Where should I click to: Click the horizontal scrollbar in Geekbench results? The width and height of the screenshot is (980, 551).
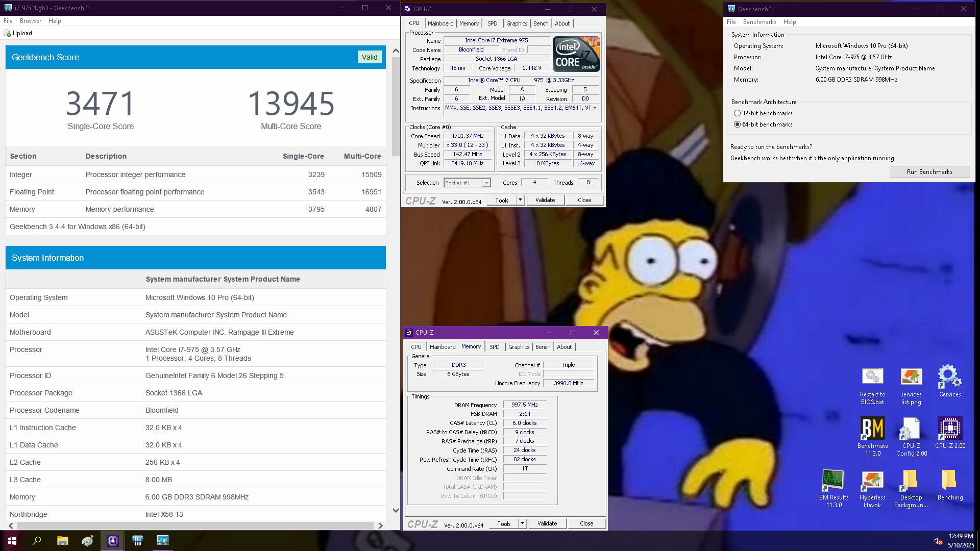pyautogui.click(x=195, y=525)
